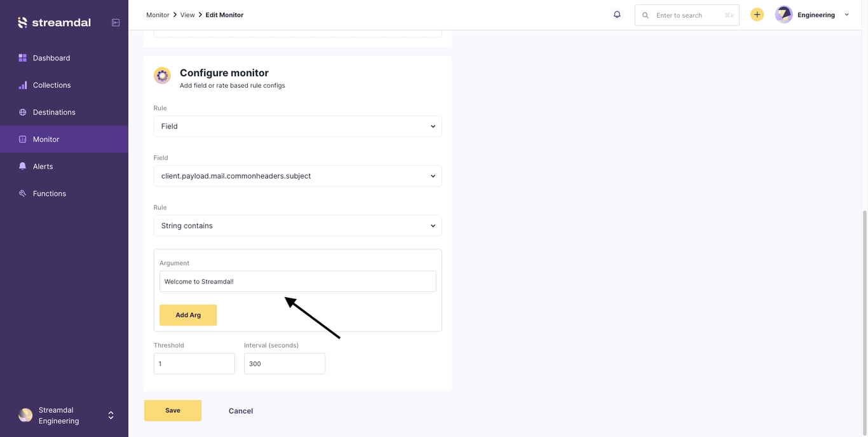The image size is (868, 437).
Task: Click the Dashboard grid icon
Action: (x=23, y=58)
